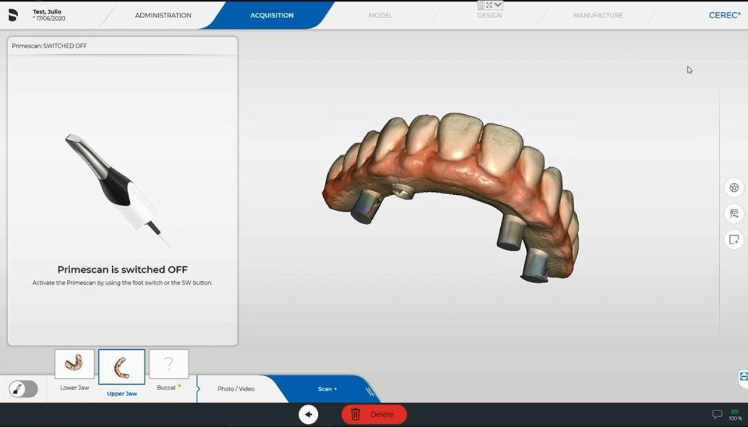Open the view options wheel icon
Viewport: 748px width, 427px height.
click(x=734, y=187)
